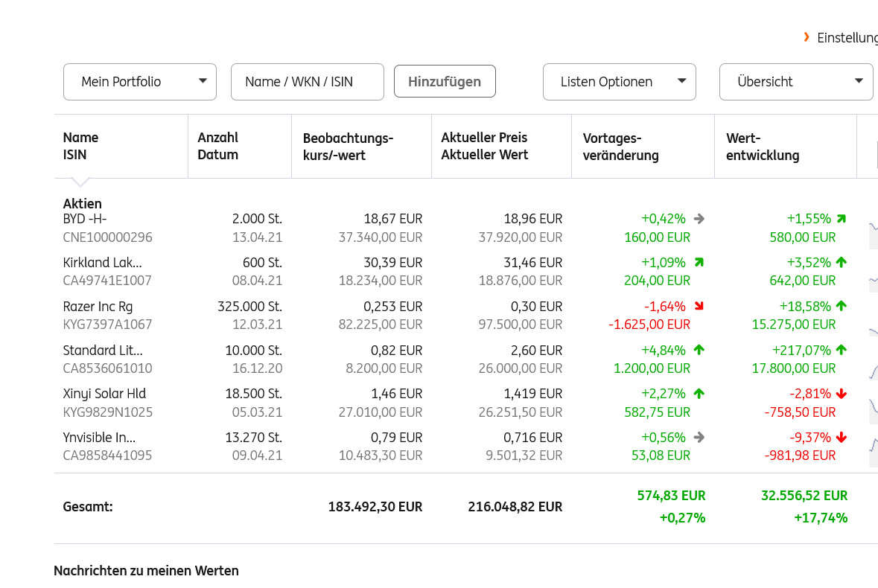This screenshot has width=878, height=588.
Task: Click BYD green diagonal performance arrow
Action: point(842,219)
